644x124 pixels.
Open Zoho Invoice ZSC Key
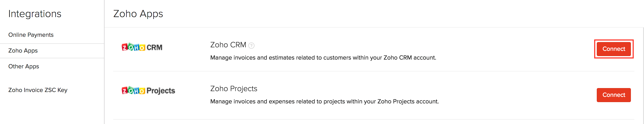tap(38, 90)
